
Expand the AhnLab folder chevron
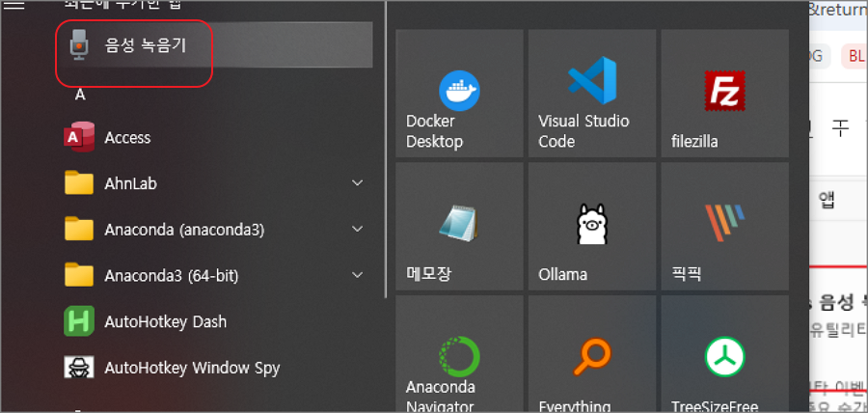tap(358, 182)
